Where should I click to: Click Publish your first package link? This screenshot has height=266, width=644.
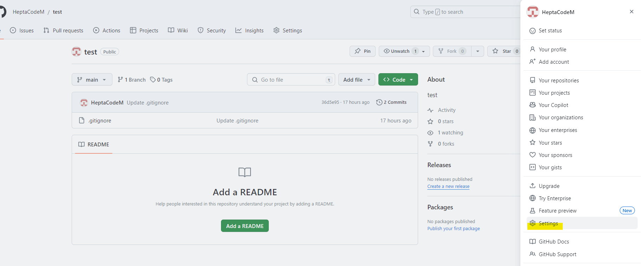tap(454, 229)
